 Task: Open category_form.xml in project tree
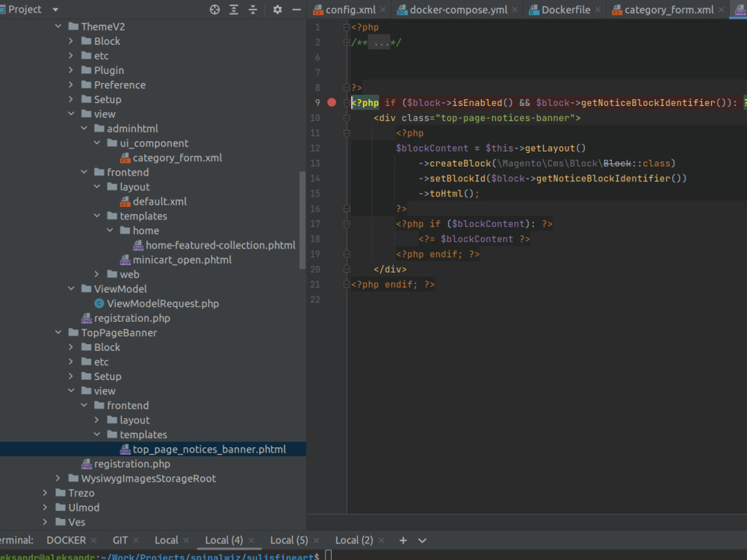click(177, 158)
